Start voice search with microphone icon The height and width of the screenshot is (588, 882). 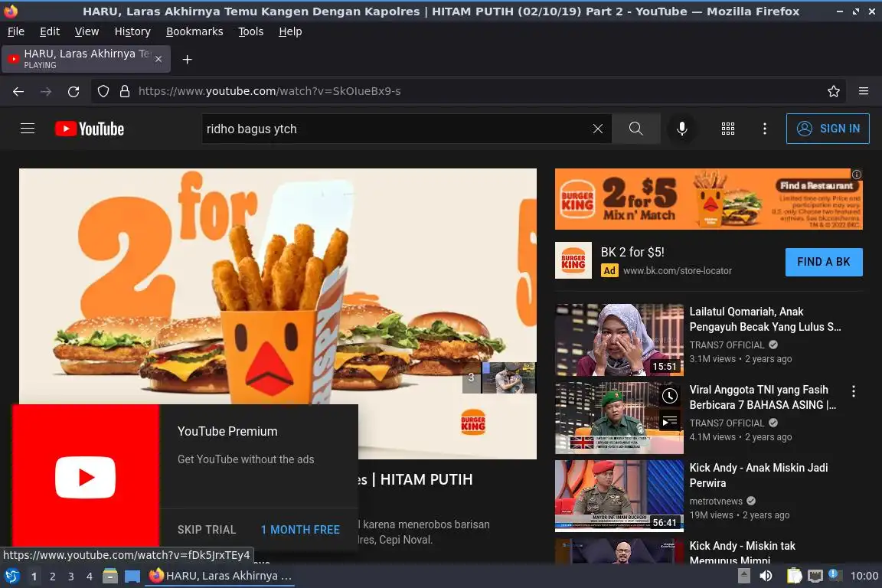[681, 129]
